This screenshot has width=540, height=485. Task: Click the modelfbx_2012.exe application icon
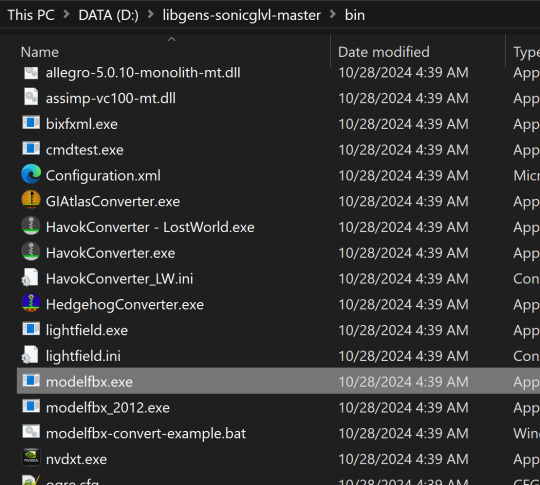pyautogui.click(x=31, y=406)
